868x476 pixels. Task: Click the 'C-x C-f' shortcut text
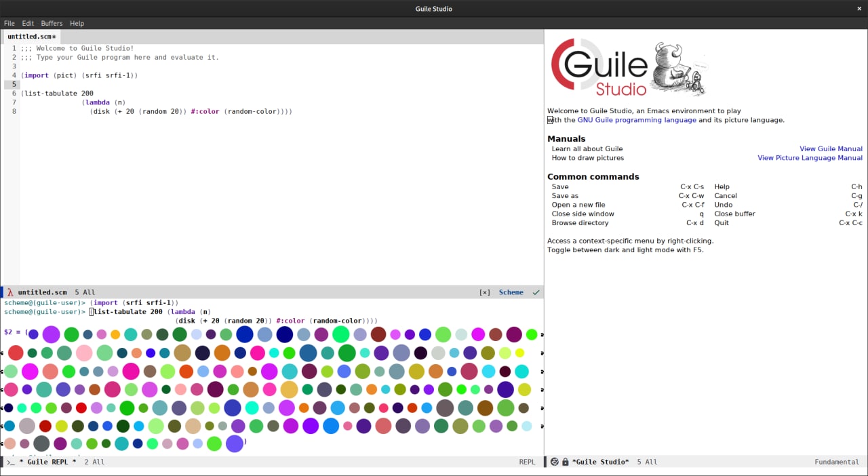click(x=693, y=205)
